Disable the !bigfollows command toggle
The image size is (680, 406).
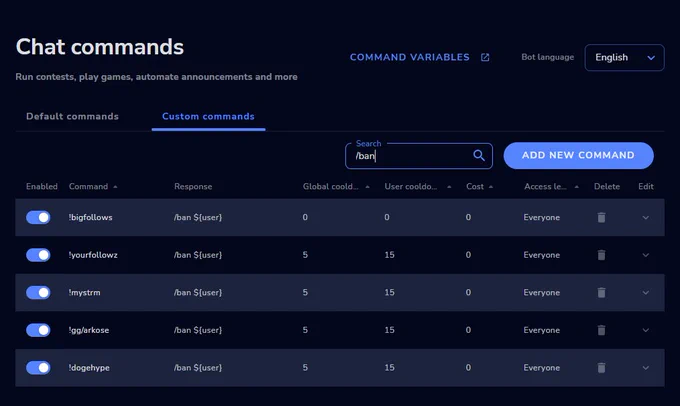(38, 217)
